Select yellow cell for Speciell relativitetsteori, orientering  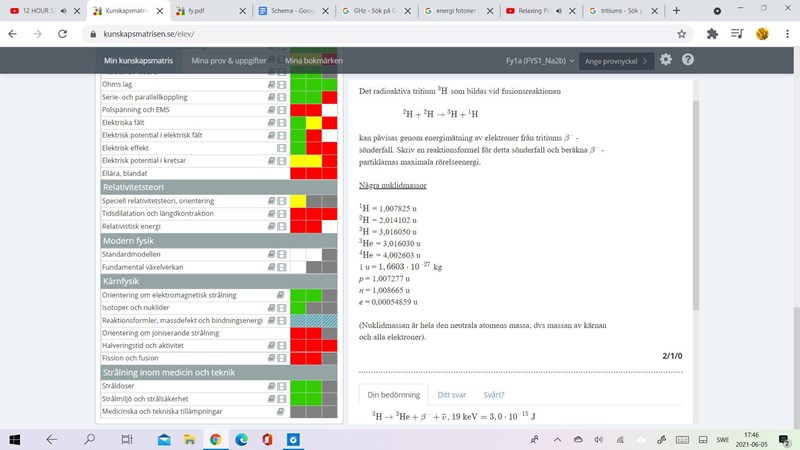point(298,201)
